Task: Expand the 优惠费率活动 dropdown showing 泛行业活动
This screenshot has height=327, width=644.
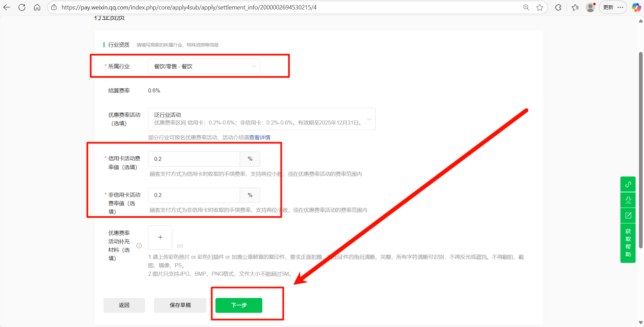Action: coord(261,119)
